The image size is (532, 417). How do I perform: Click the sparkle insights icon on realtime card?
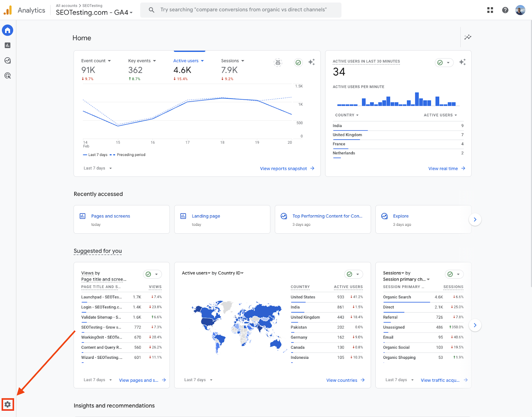462,62
